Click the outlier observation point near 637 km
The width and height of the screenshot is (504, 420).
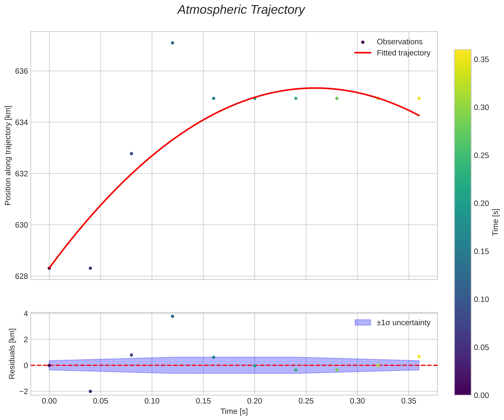click(172, 43)
